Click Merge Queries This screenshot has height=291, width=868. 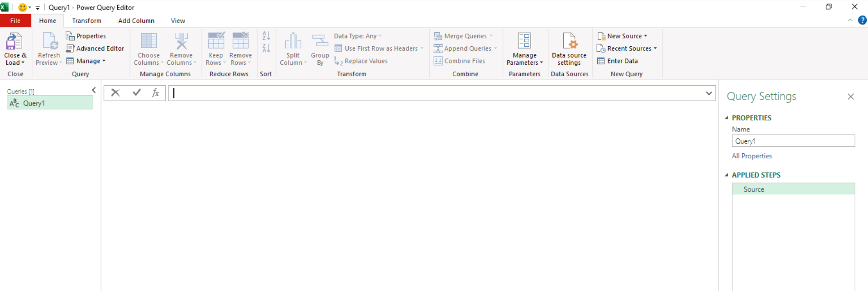[463, 36]
